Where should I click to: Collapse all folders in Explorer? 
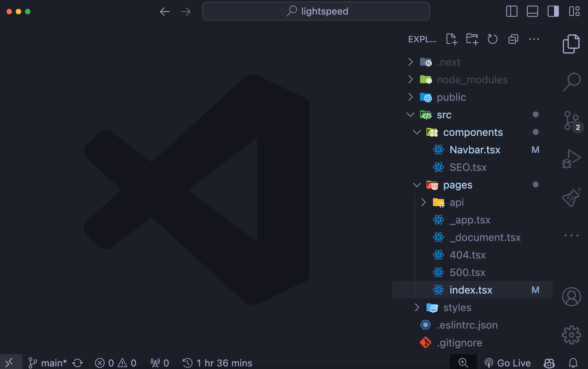point(513,39)
